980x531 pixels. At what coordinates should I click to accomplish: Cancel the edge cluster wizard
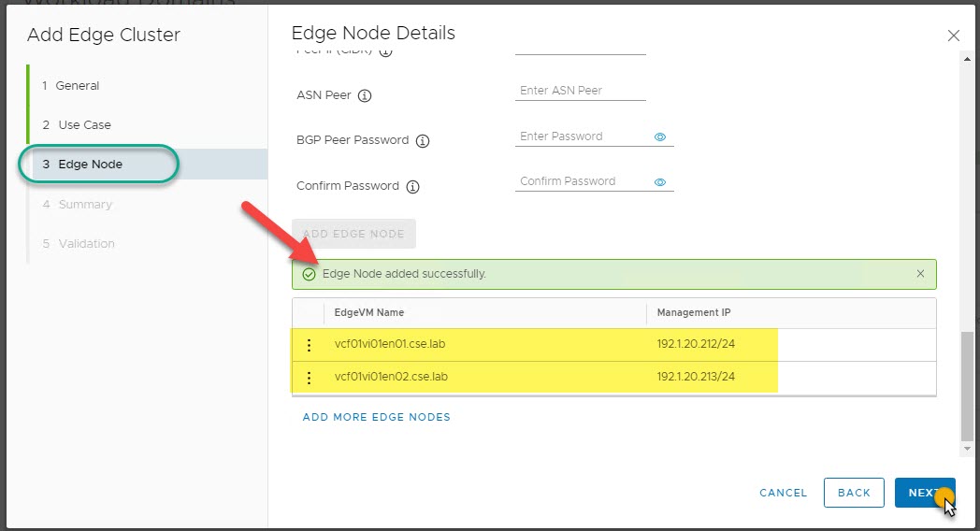click(783, 493)
